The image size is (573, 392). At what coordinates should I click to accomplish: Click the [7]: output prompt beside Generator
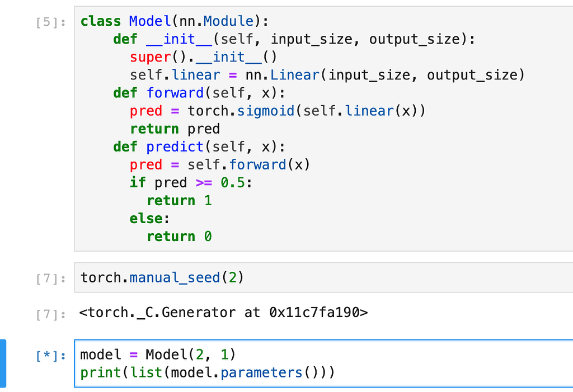tap(51, 314)
